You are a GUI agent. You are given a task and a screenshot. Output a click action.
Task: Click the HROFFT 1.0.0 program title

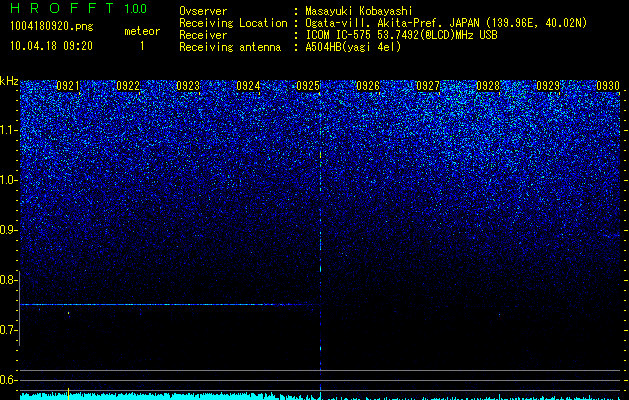coord(79,8)
